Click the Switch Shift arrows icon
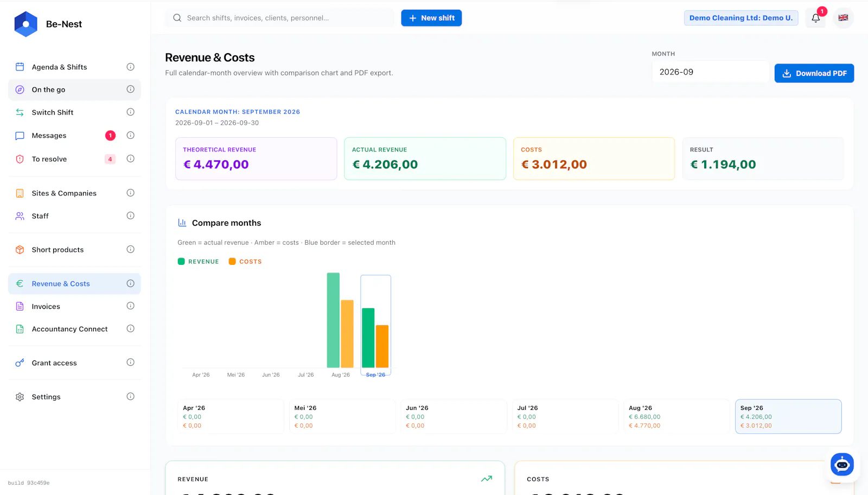The image size is (868, 495). point(20,112)
